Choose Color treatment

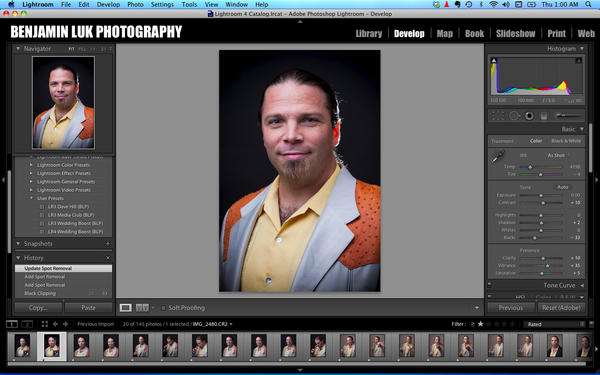[536, 141]
